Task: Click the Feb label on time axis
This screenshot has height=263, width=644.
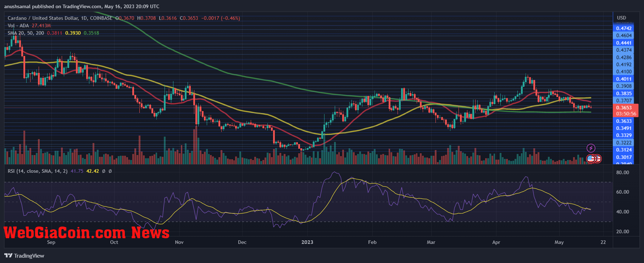Action: point(372,242)
